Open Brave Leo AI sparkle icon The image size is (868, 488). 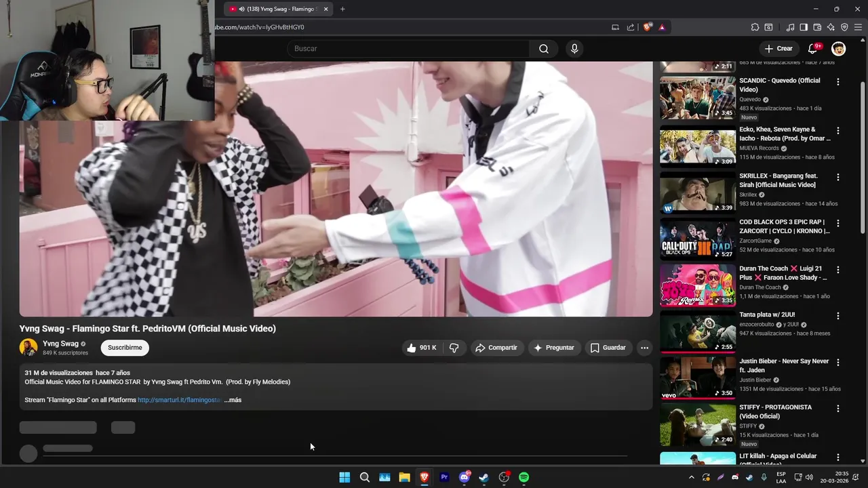click(831, 27)
